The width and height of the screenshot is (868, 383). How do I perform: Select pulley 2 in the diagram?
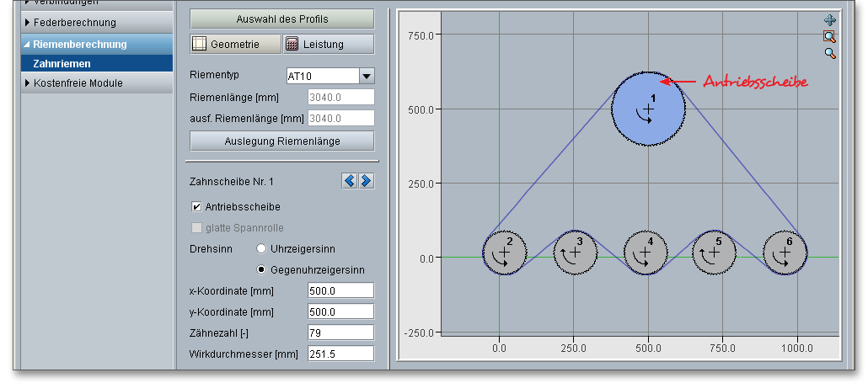point(504,253)
